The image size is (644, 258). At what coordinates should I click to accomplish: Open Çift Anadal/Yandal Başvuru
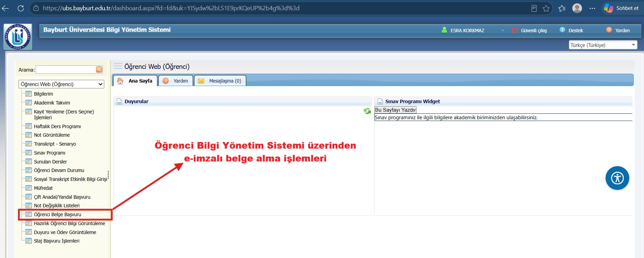pyautogui.click(x=62, y=197)
